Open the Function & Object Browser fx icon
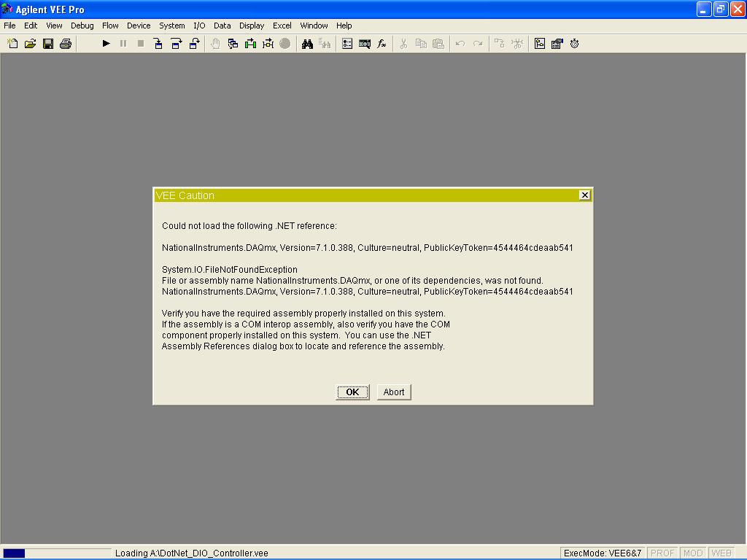 pos(382,44)
